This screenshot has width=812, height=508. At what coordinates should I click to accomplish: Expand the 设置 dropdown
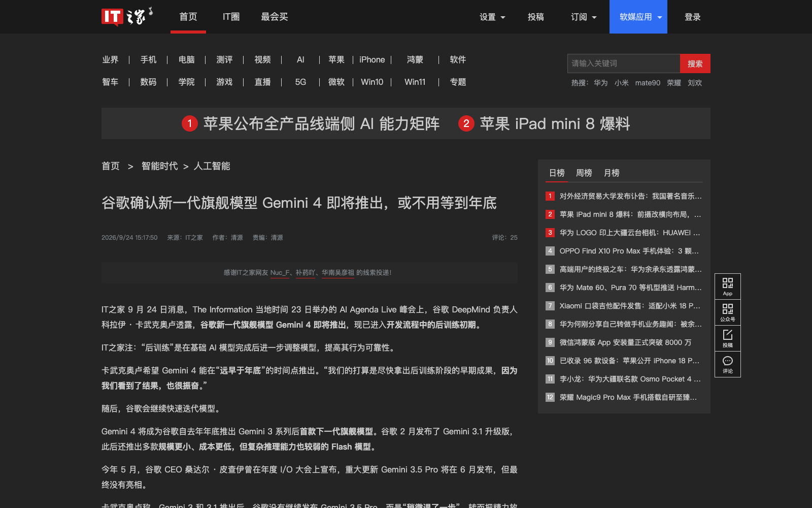click(492, 17)
